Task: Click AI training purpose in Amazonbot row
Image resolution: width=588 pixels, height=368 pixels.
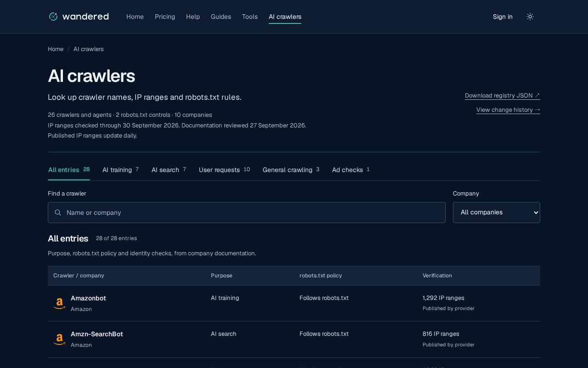Action: pos(225,298)
